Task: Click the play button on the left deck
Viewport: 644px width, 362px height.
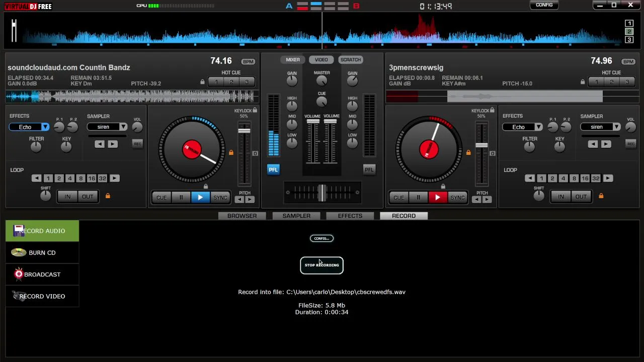Action: [x=200, y=198]
